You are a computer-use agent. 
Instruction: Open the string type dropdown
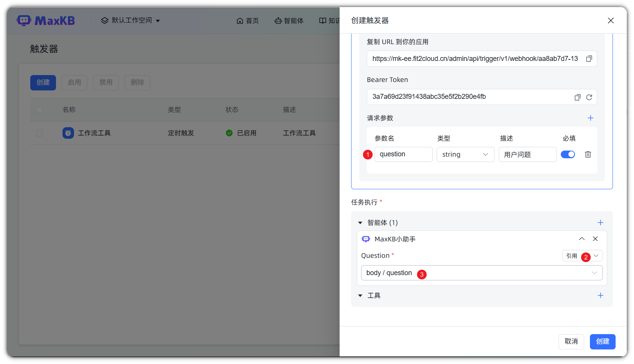[x=465, y=154]
